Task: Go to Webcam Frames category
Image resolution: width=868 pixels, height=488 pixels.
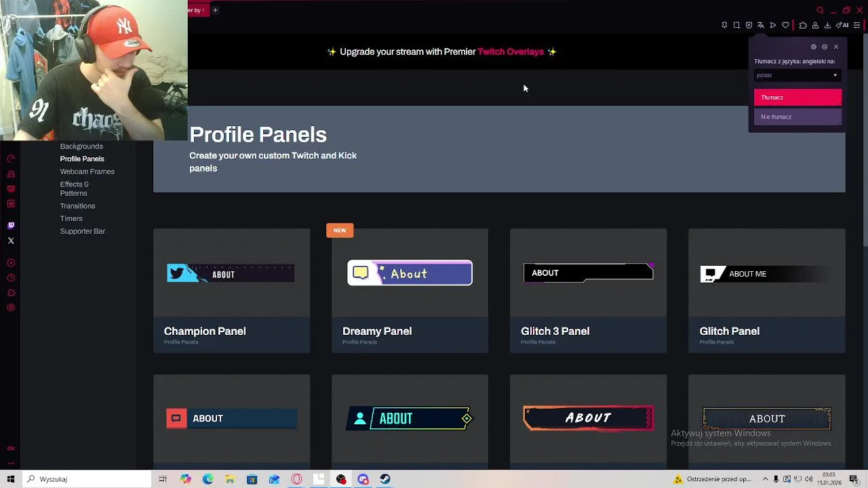Action: [x=87, y=171]
